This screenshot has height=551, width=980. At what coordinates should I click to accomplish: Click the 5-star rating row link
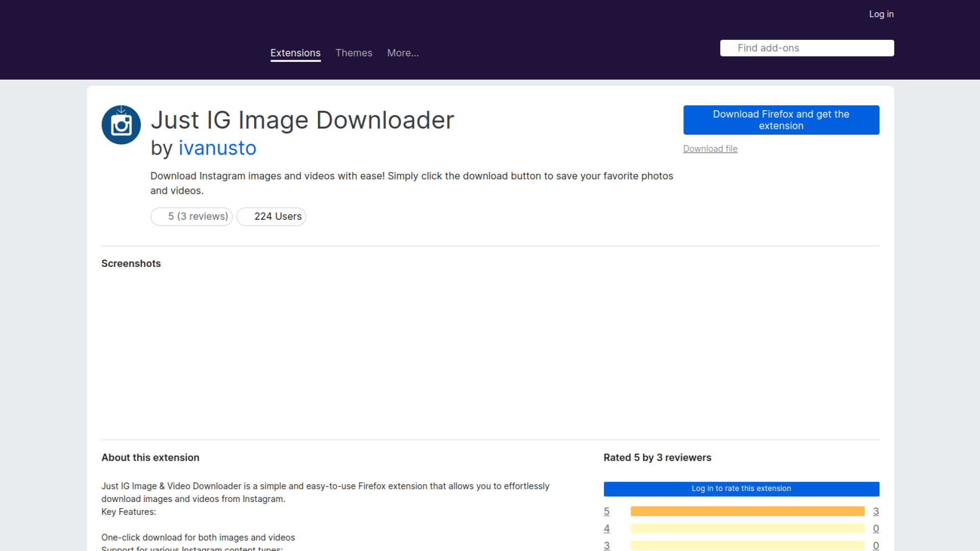click(607, 511)
